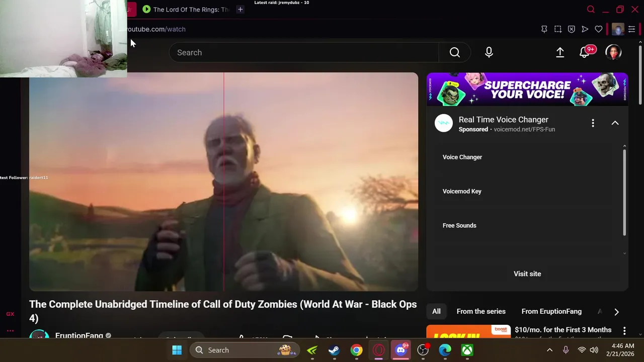The image size is (644, 362).
Task: Launch Google Chrome from taskbar
Action: 356,350
